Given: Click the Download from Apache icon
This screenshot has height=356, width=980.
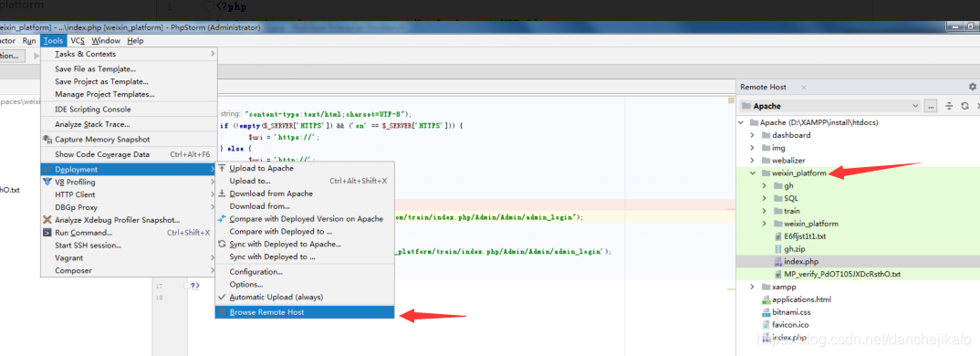Looking at the screenshot, I should [222, 194].
